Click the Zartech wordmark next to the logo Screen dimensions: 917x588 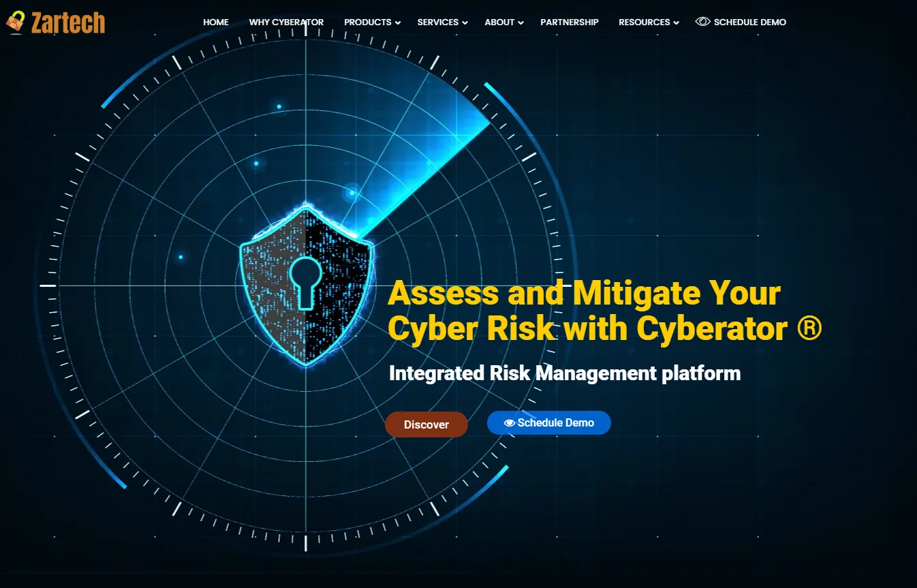pyautogui.click(x=67, y=22)
